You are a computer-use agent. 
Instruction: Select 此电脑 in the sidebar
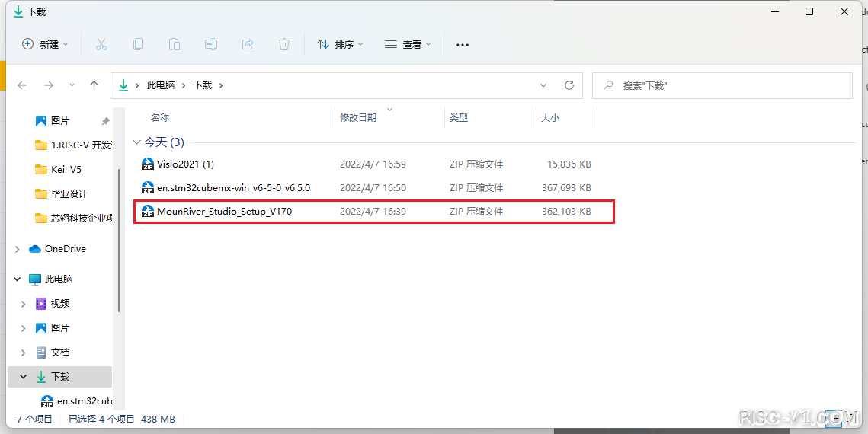[51, 279]
